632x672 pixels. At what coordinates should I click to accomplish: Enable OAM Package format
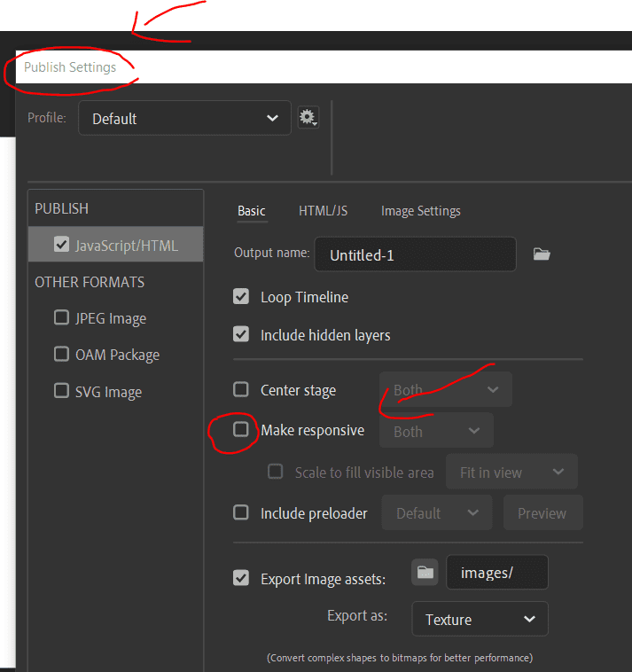tap(61, 354)
